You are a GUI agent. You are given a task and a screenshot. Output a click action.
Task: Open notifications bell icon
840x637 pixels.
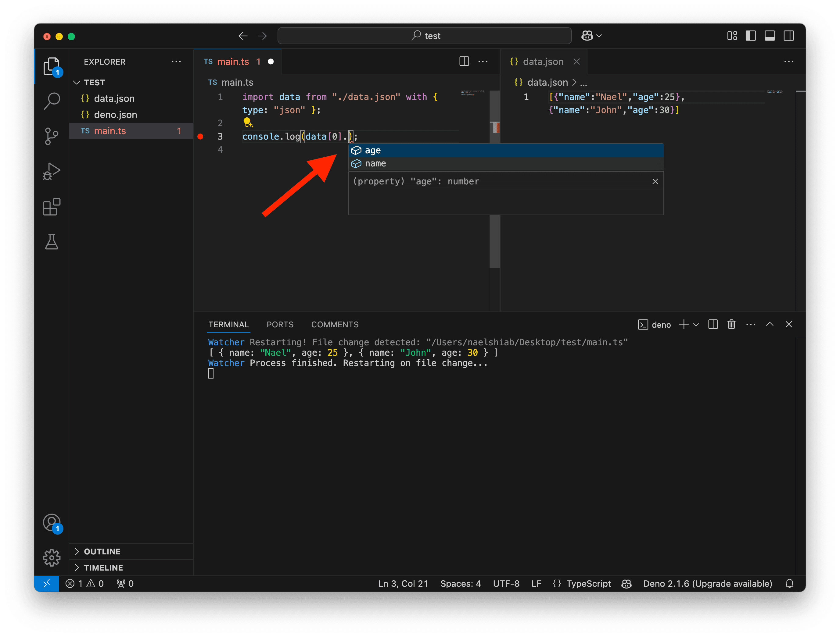tap(789, 583)
